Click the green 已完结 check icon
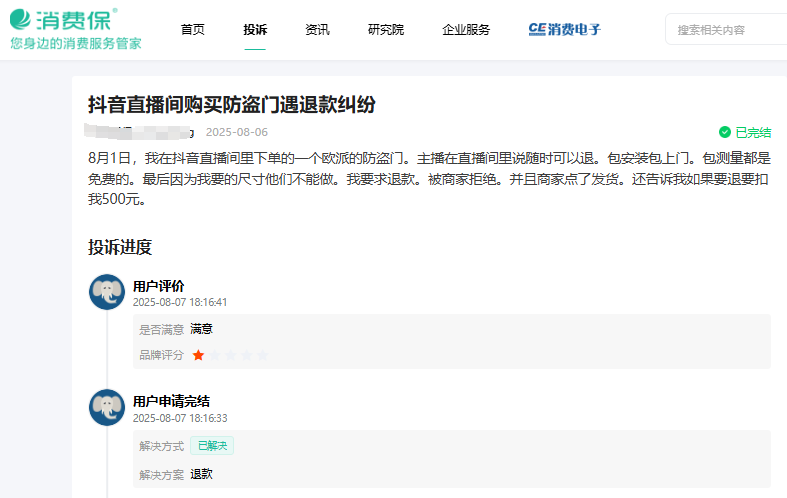 pos(725,132)
